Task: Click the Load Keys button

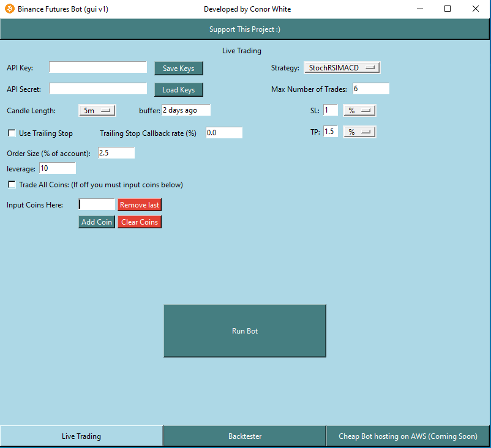Action: coord(179,90)
